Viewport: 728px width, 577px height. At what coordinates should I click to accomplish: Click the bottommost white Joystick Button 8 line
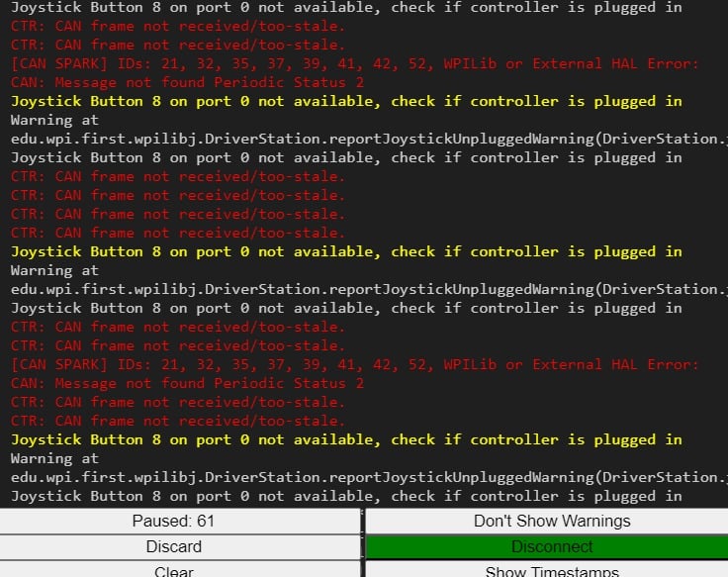click(346, 496)
